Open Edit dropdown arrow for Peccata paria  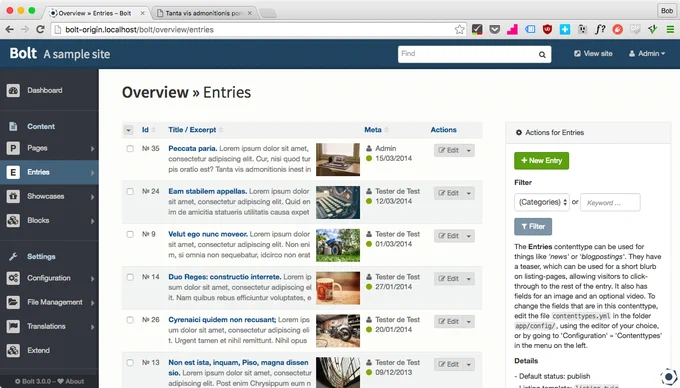(x=469, y=150)
